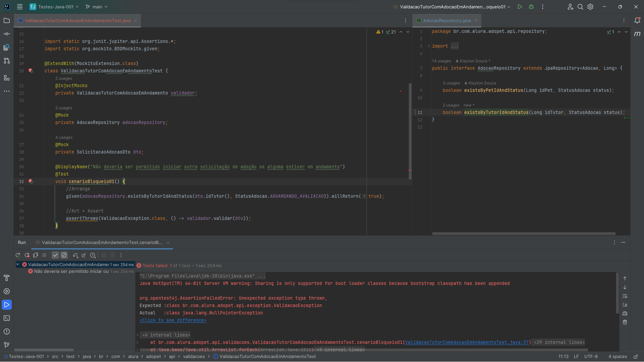Open test history clock
Viewport: 644px width, 362px height.
(x=93, y=255)
